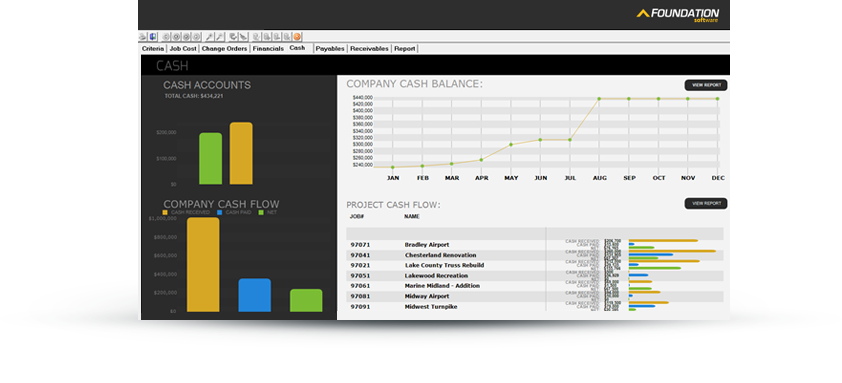This screenshot has width=842, height=383.
Task: Select job 97071 Bradley Airport row
Action: pyautogui.click(x=535, y=244)
